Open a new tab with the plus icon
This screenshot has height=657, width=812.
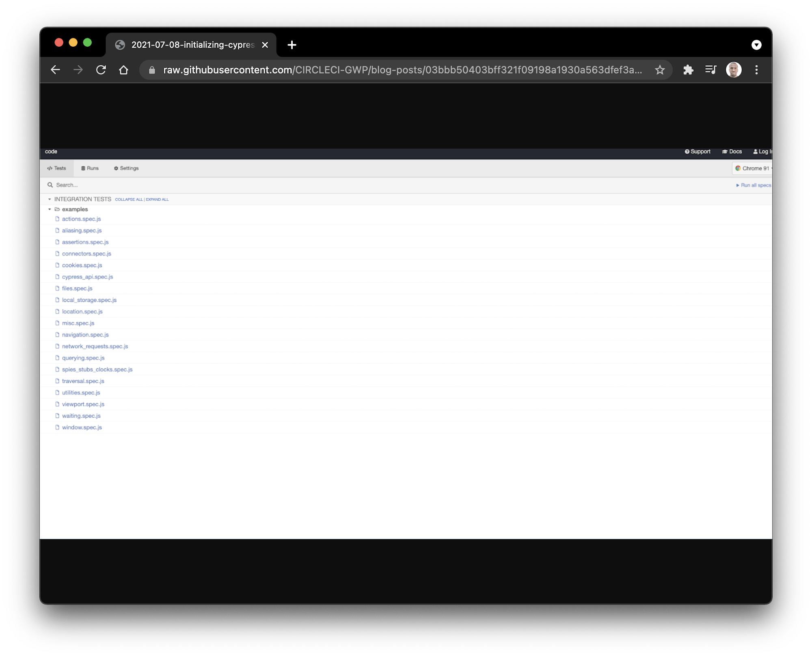tap(292, 45)
